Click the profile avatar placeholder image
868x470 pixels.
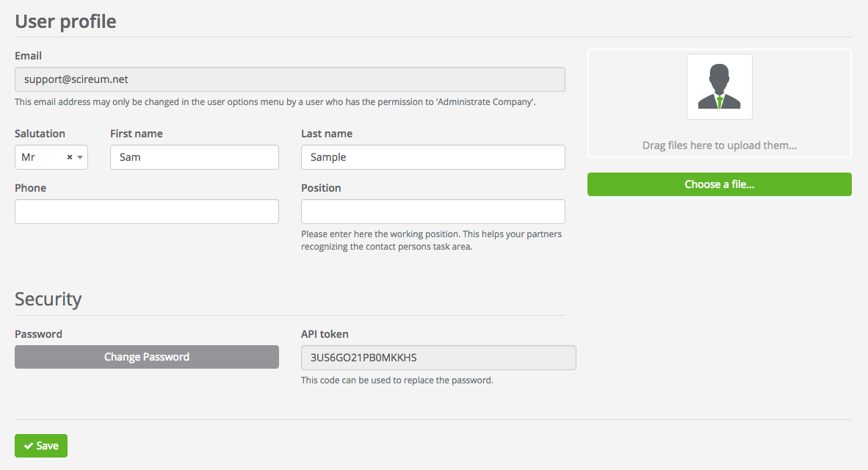719,87
